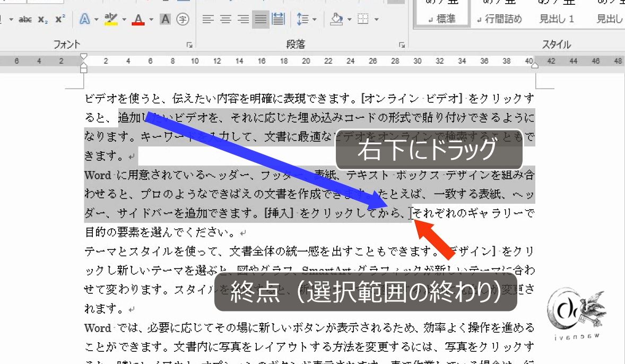The image size is (625, 364).
Task: Click line starting 'ことができます。文書内に'
Action: 309,347
